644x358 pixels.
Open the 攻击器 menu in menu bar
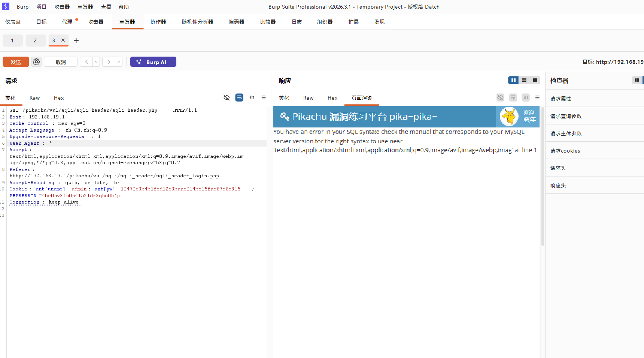(62, 7)
